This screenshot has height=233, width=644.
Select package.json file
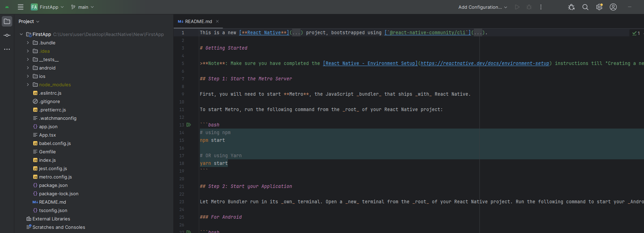click(50, 185)
